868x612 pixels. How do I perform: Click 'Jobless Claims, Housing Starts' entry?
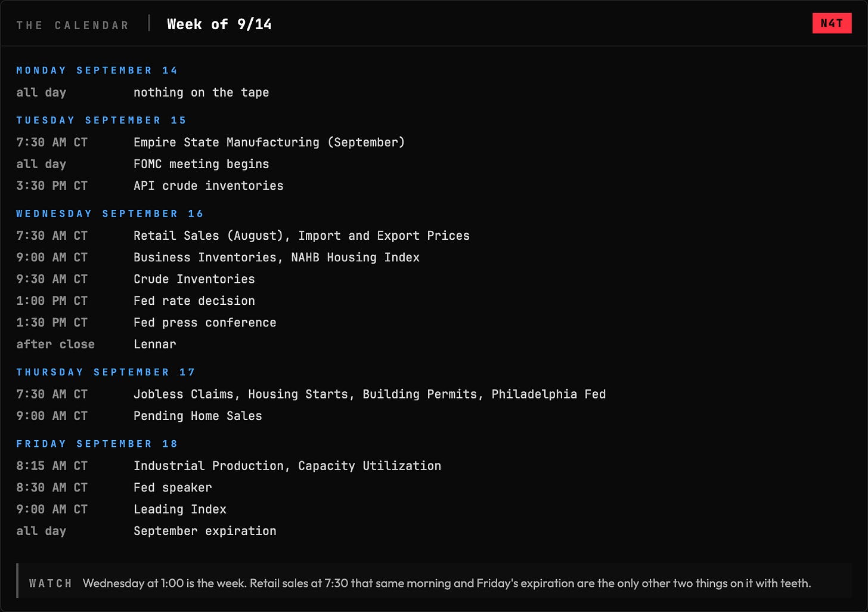pos(369,394)
